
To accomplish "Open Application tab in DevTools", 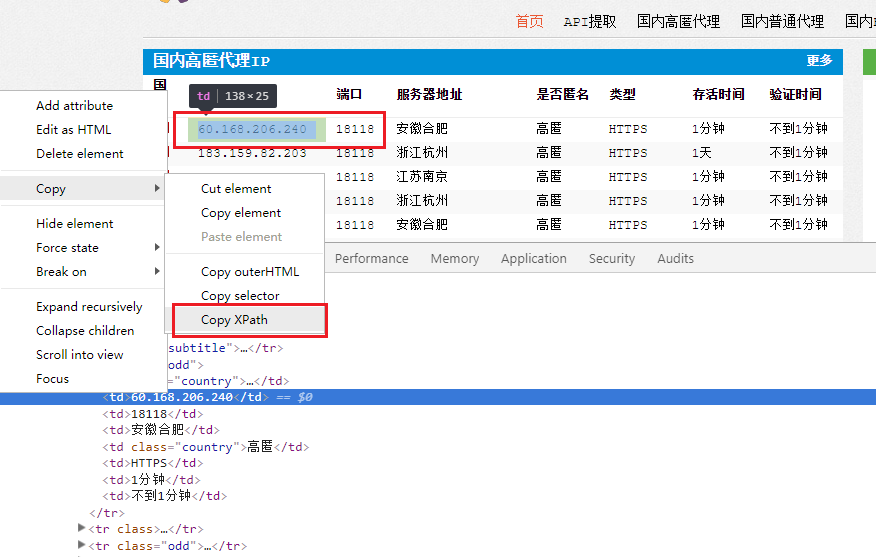I will click(534, 259).
